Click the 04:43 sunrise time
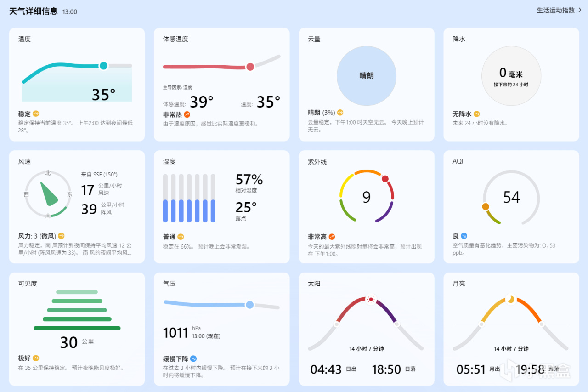The width and height of the screenshot is (588, 392). pos(326,369)
